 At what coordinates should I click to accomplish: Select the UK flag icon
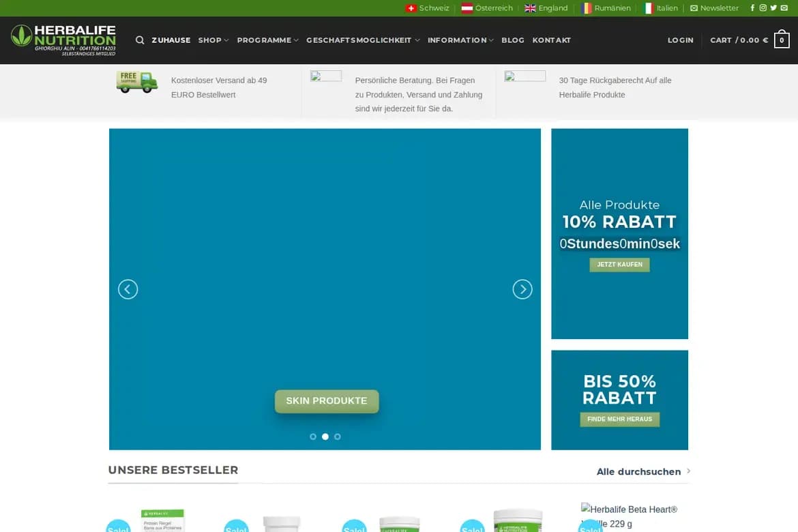tap(531, 8)
